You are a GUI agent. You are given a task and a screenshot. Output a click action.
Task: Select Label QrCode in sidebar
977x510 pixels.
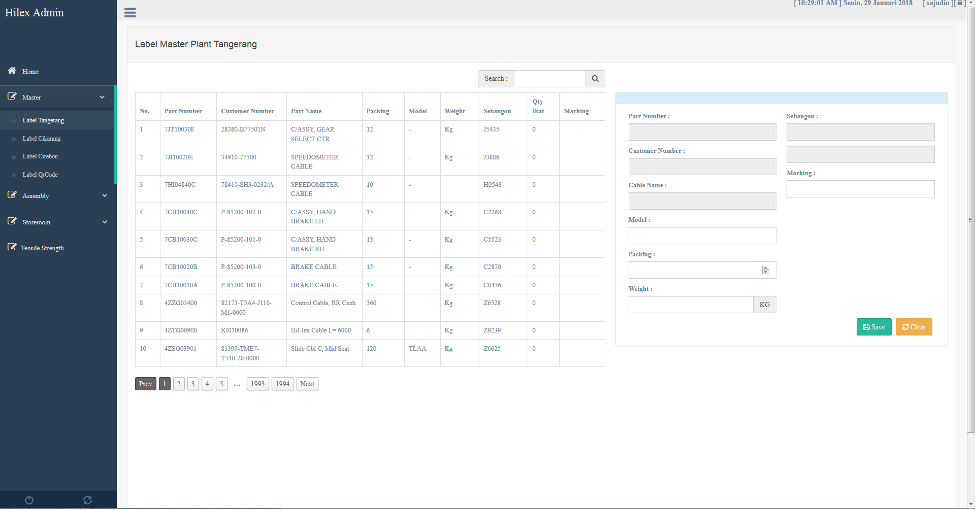[x=40, y=174]
